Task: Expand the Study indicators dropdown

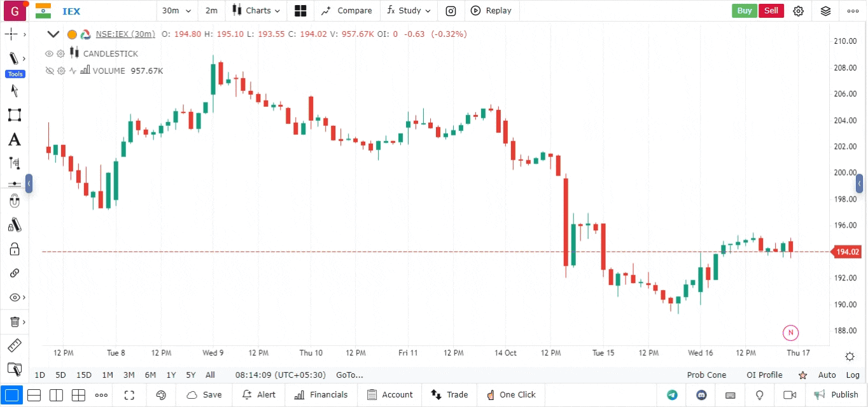Action: (x=409, y=11)
